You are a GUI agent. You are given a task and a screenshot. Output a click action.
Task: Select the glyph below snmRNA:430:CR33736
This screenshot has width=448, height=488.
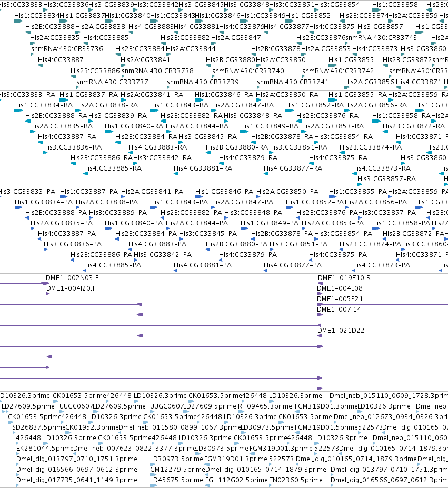pos(33,54)
